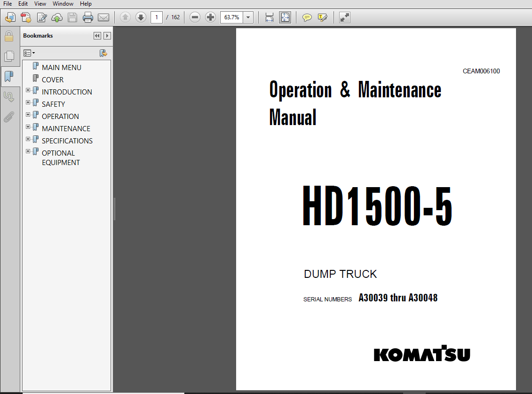Viewport: 532px width, 394px height.
Task: Enable fit width scrolling mode
Action: (269, 17)
